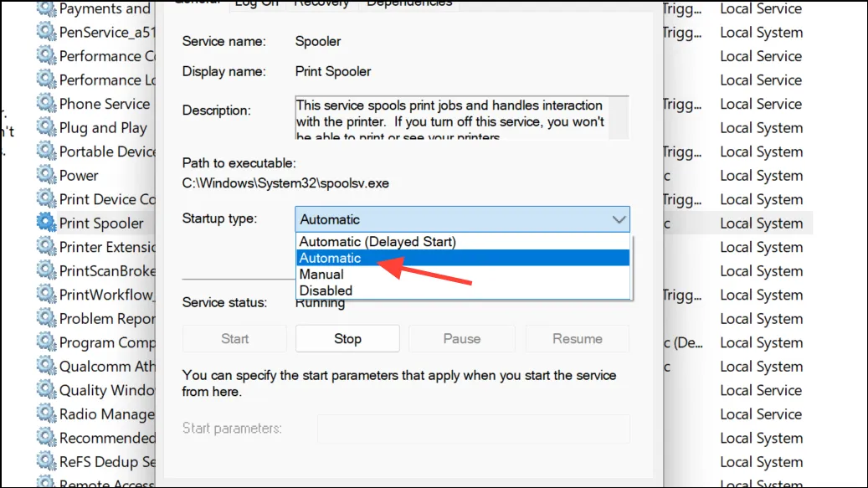Click the PenService gear icon

pyautogui.click(x=47, y=32)
